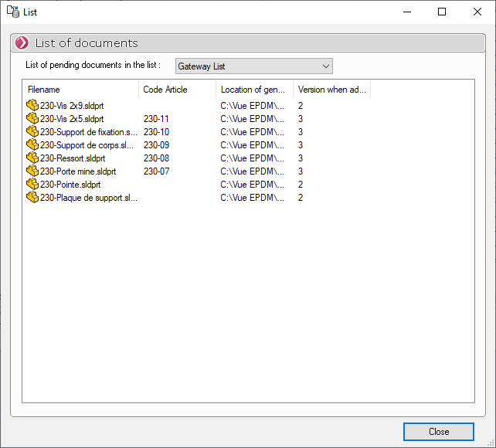Click the icon next to 230-Support de fixation
This screenshot has height=448, width=496.
tap(32, 131)
